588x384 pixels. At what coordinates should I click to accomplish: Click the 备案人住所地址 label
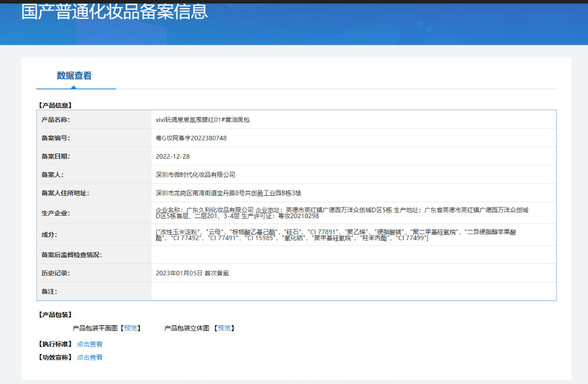[65, 193]
